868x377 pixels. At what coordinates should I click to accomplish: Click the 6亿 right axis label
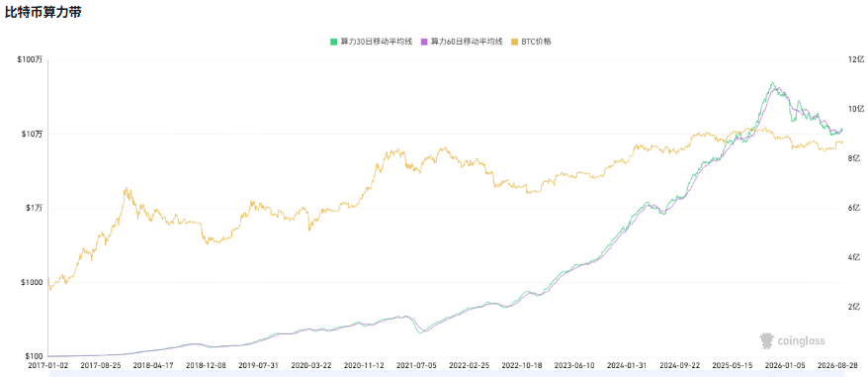click(854, 208)
